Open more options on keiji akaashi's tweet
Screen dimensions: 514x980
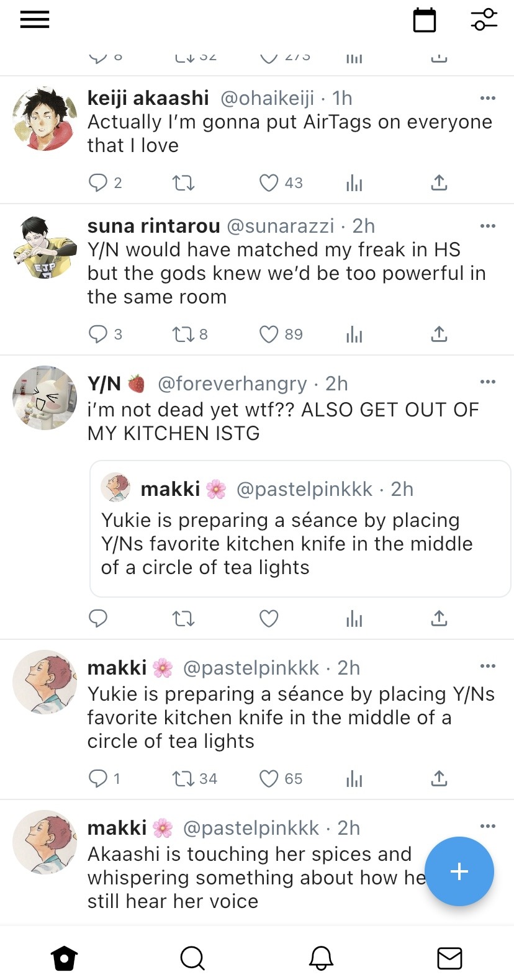click(488, 98)
